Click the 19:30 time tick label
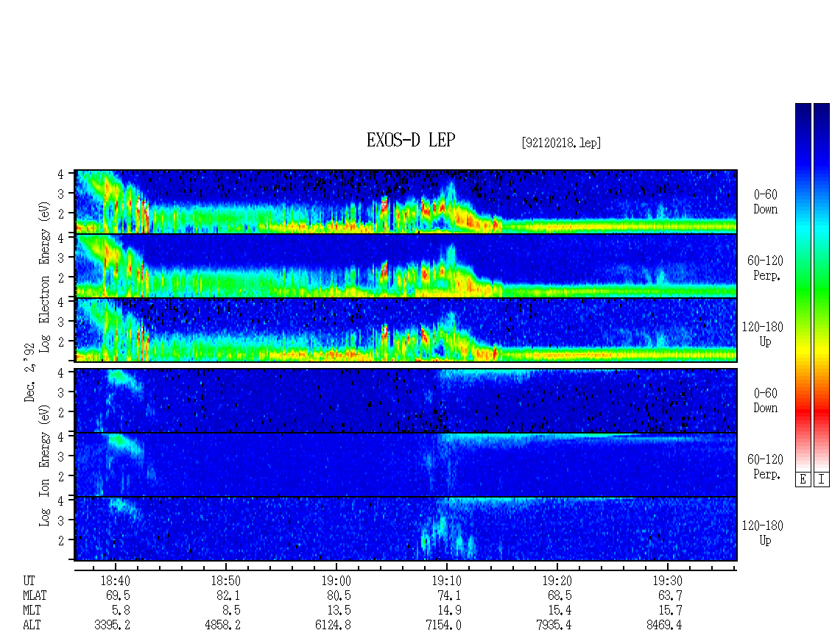832x644 pixels. (667, 581)
